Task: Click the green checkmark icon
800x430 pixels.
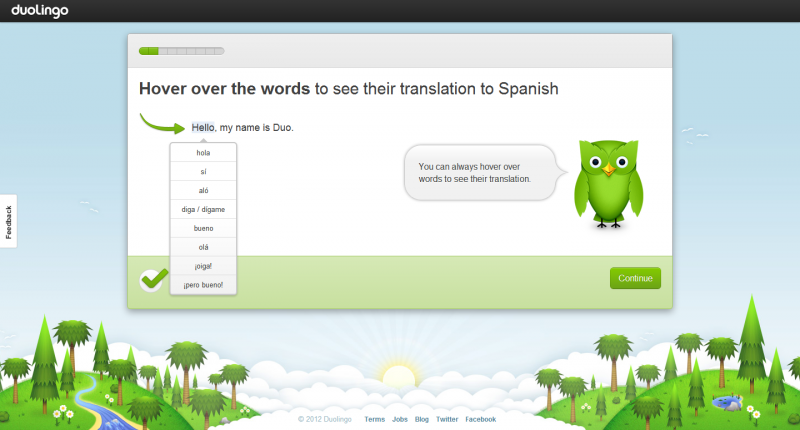Action: 154,280
